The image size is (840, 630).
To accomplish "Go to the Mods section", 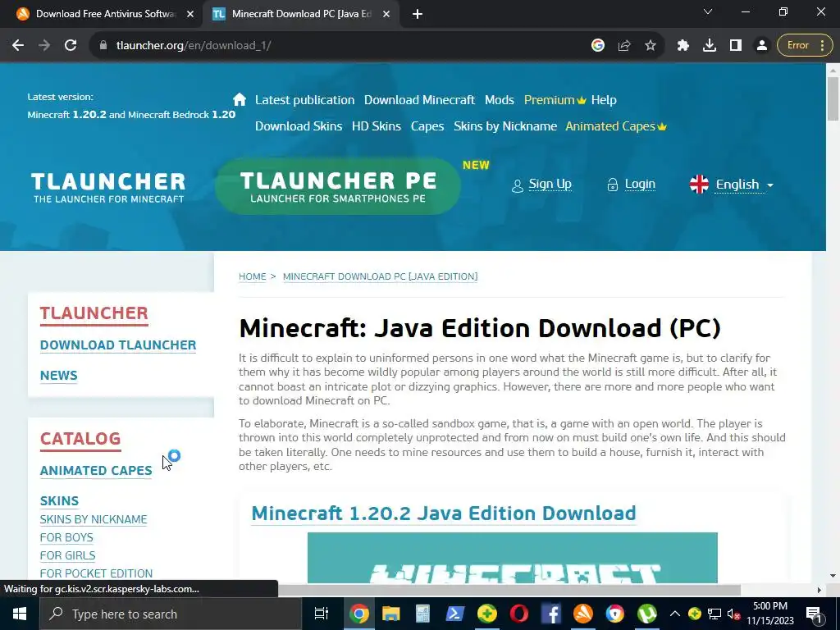I will pyautogui.click(x=500, y=100).
